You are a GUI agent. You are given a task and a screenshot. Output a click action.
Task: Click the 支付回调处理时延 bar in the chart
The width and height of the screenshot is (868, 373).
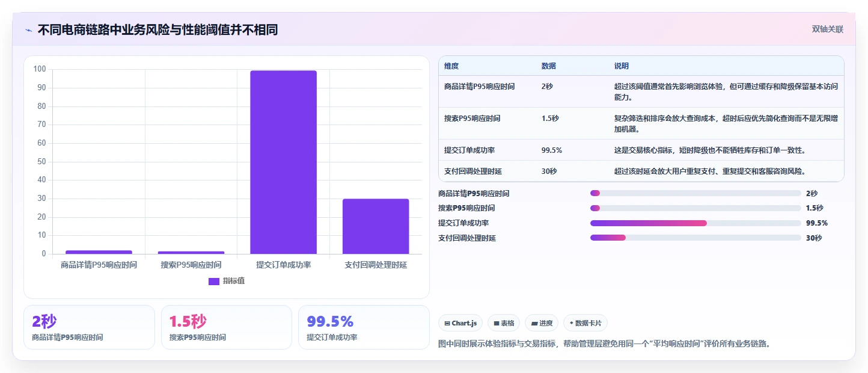376,226
